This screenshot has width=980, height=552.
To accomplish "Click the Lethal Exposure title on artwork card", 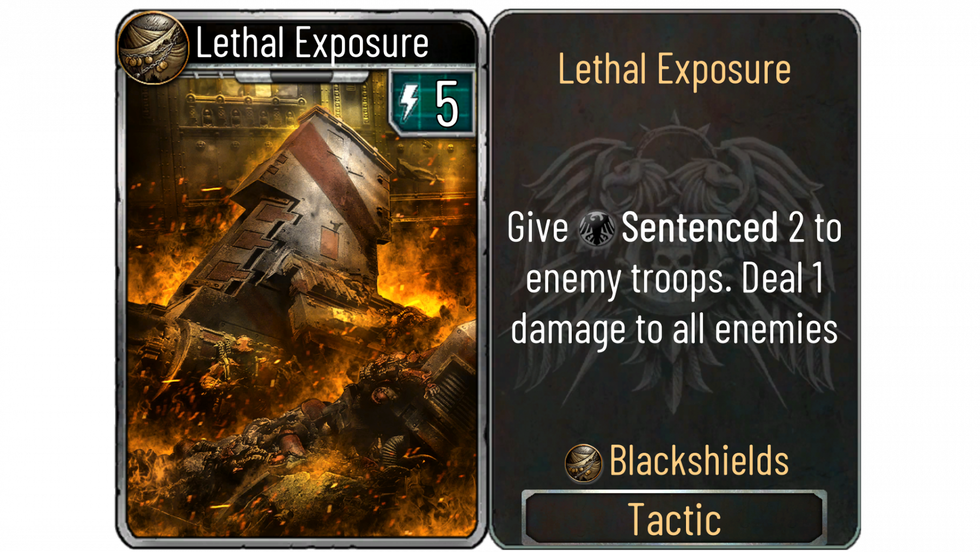I will (312, 43).
